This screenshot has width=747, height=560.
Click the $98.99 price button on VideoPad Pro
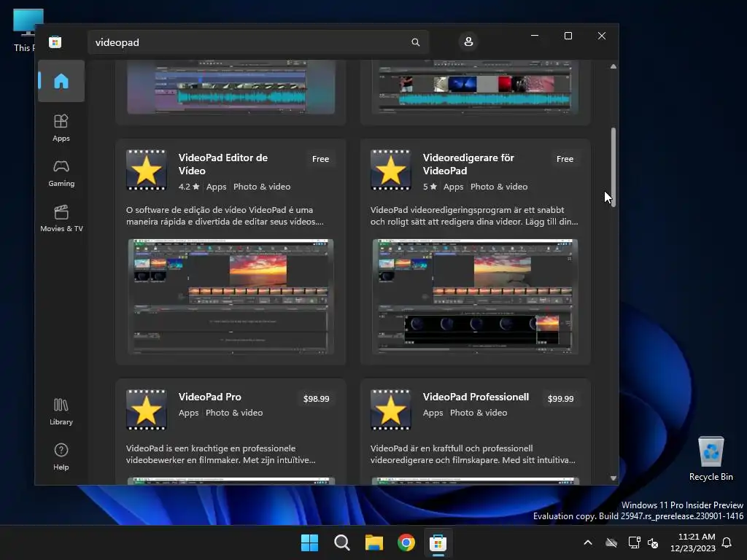[x=317, y=399]
